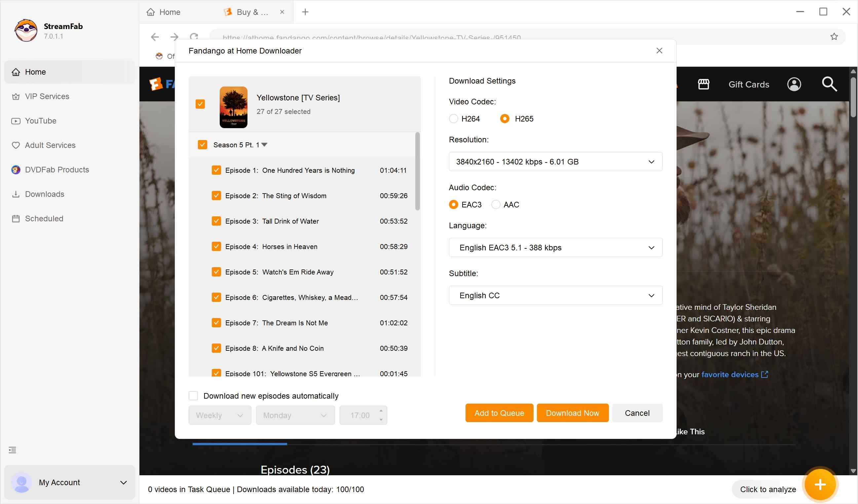Switch to the Buy tab
Viewport: 858px width, 504px height.
tap(252, 12)
